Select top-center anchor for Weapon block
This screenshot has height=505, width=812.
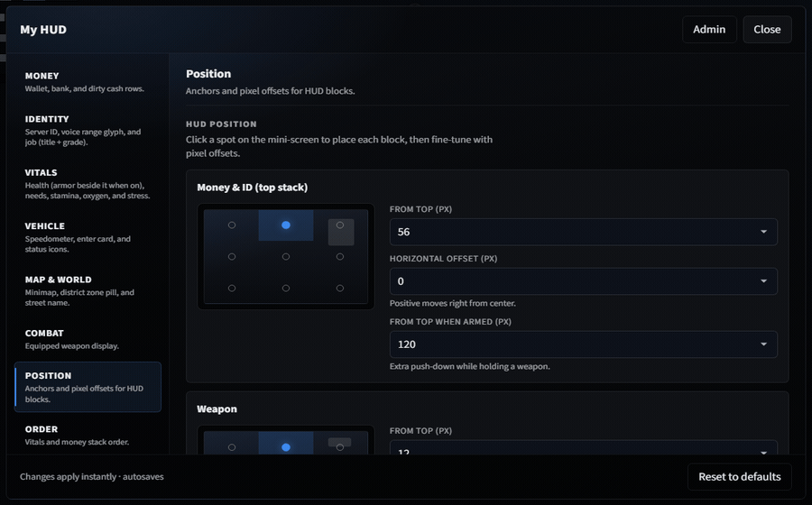(x=286, y=447)
